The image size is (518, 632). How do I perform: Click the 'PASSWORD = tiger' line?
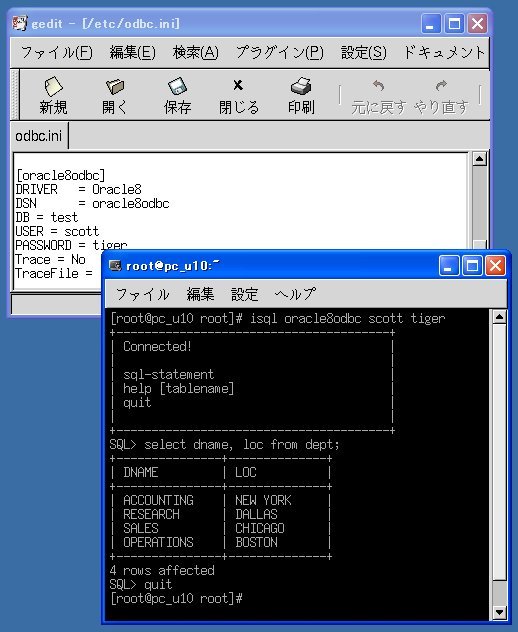(71, 245)
